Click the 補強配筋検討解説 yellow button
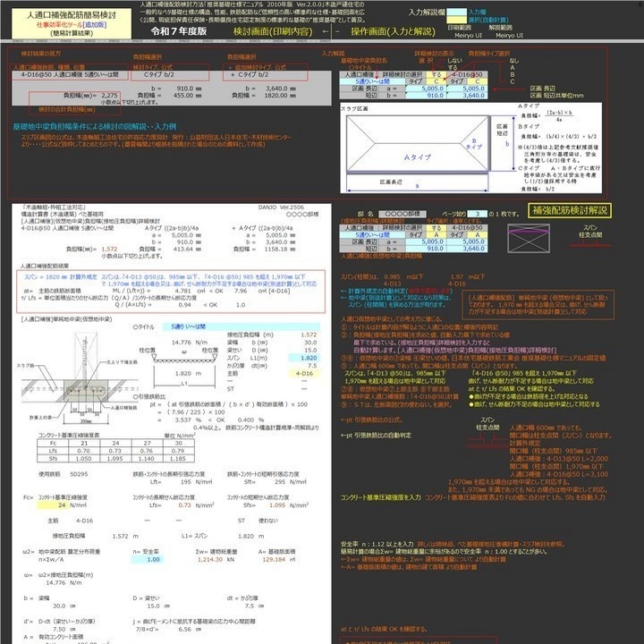Screen dimensions: 644x644 coord(569,211)
